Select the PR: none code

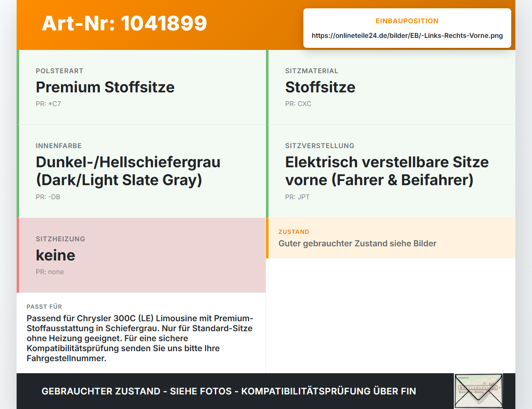coord(50,272)
